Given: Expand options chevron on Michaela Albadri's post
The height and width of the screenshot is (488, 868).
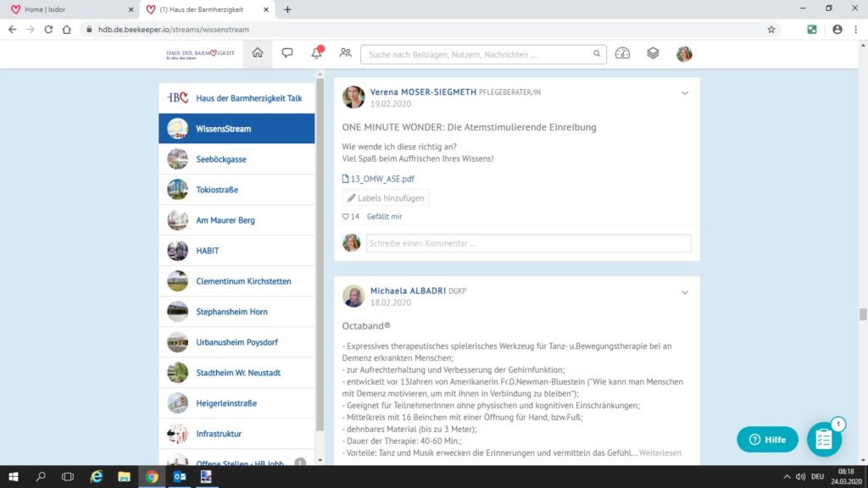Looking at the screenshot, I should [685, 293].
